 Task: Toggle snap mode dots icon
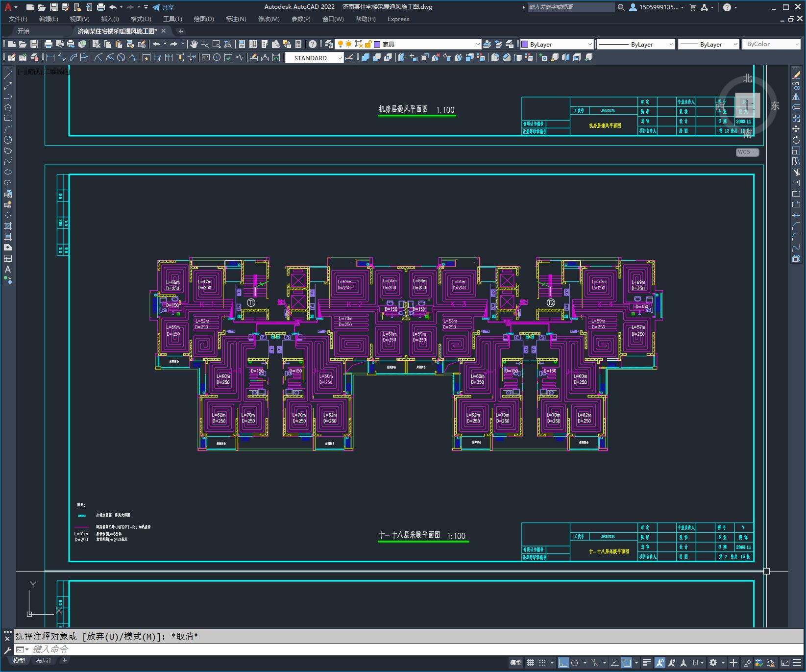[x=542, y=663]
